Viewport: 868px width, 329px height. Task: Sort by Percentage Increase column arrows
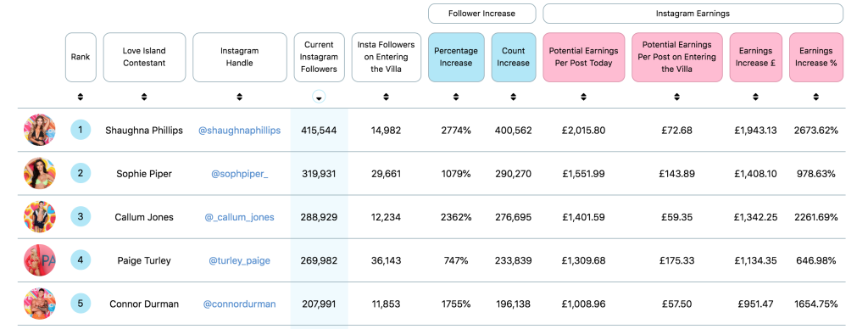pos(455,97)
